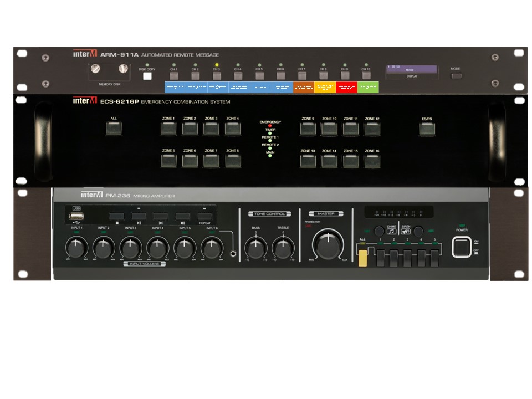Toggle ZONE 13 selector button
Viewport: 532px width, 399px height.
(x=308, y=161)
